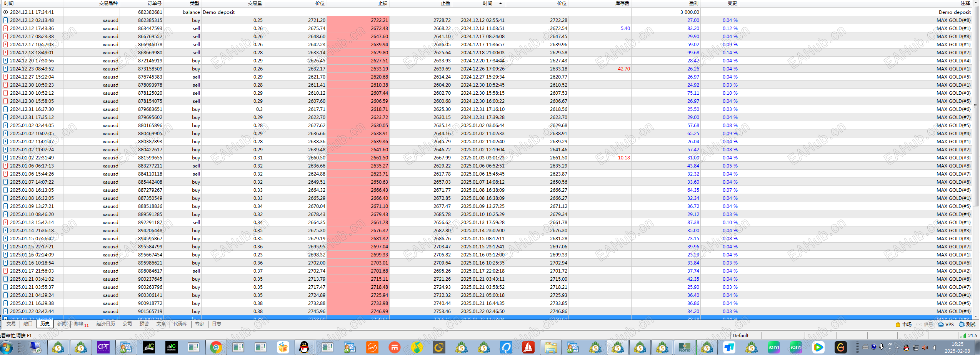Viewport: 980px width, 355px height.
Task: Open the network icon in the system tray
Action: point(915,348)
